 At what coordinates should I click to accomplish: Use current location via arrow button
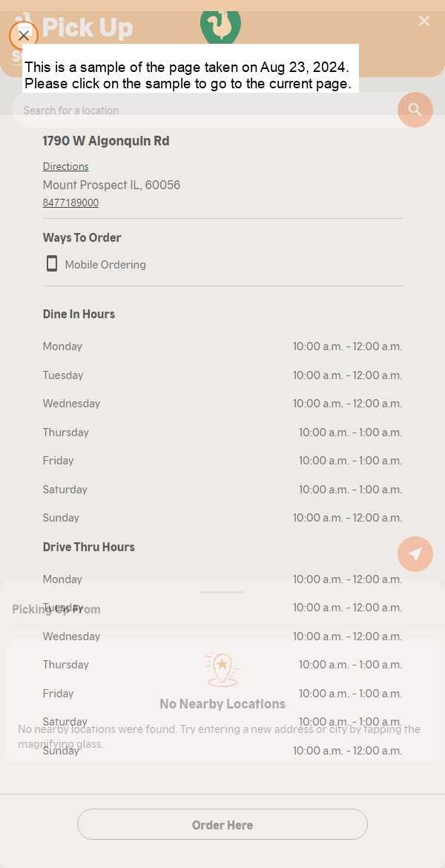tap(415, 553)
